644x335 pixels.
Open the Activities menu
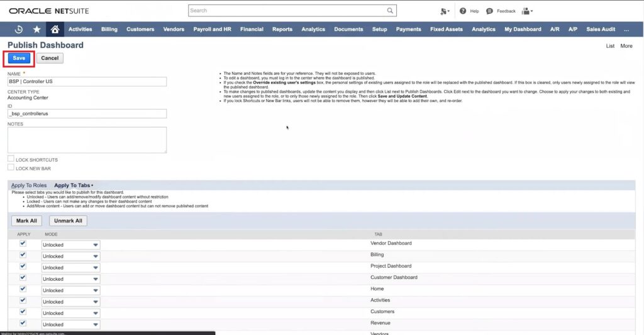(80, 29)
